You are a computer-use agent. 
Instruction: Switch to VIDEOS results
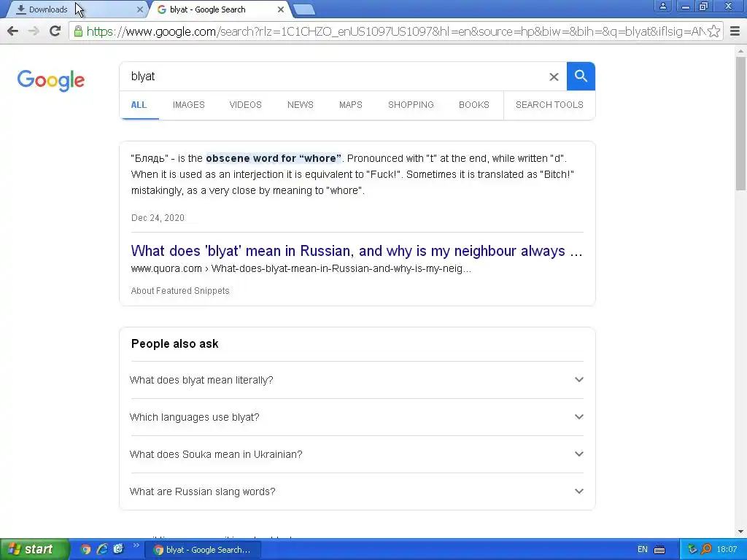pos(245,105)
